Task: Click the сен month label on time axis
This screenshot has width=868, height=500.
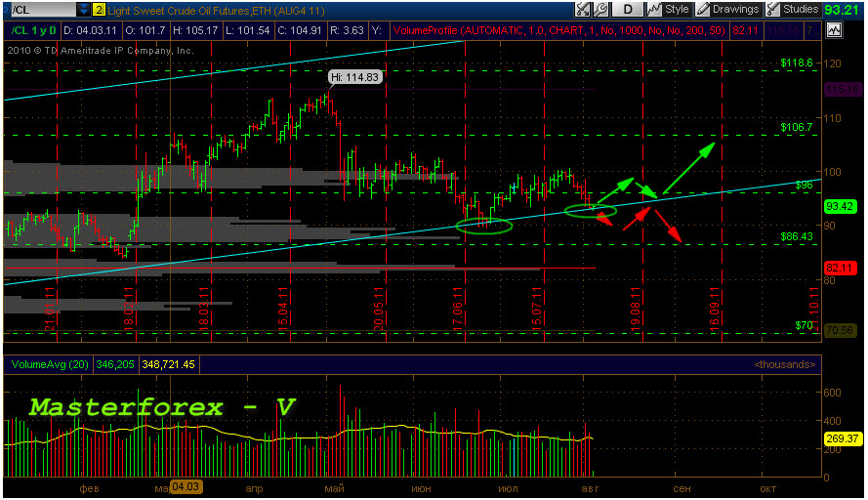Action: (x=682, y=488)
